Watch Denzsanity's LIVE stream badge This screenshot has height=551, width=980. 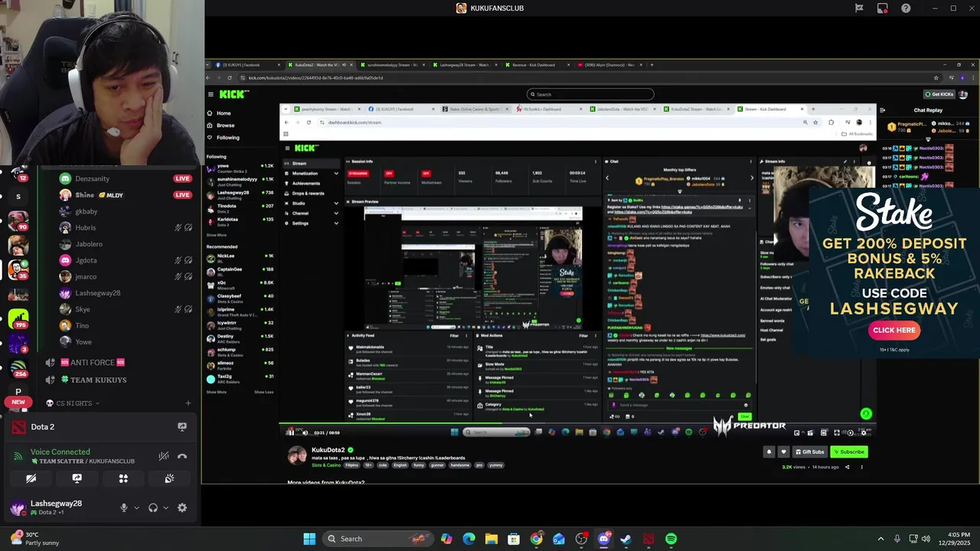(182, 178)
